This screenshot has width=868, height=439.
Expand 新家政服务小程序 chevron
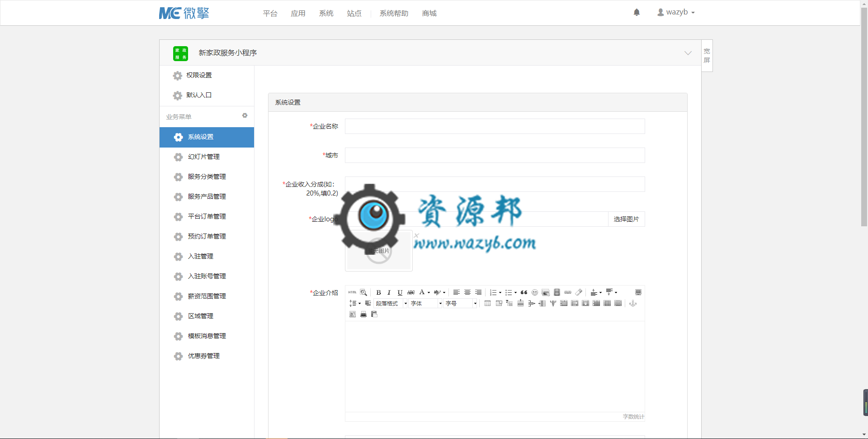pyautogui.click(x=688, y=53)
